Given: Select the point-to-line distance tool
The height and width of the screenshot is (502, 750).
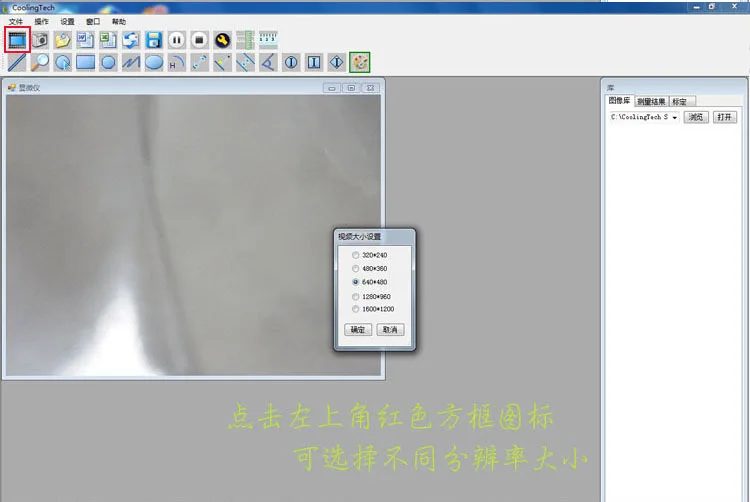Looking at the screenshot, I should 222,62.
